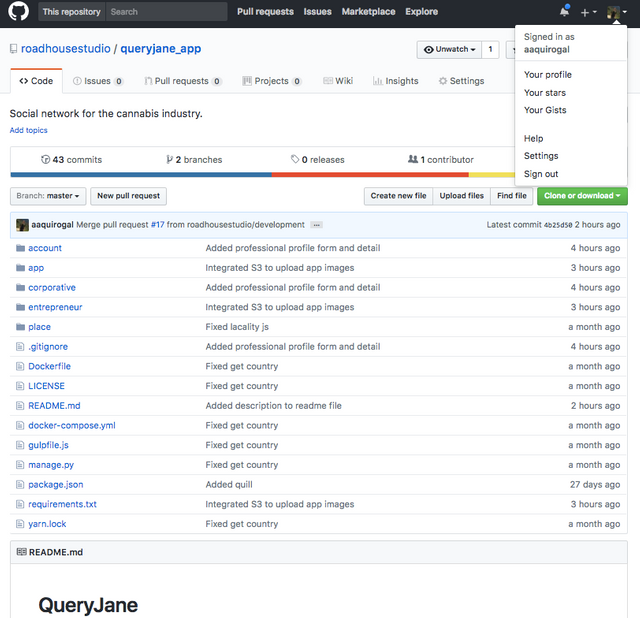Click the roadhousestudio owner link
The width and height of the screenshot is (640, 618).
[66, 49]
